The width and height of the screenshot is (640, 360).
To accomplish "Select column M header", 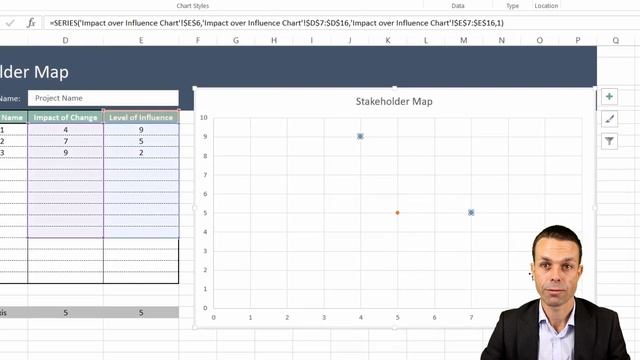I will point(464,40).
